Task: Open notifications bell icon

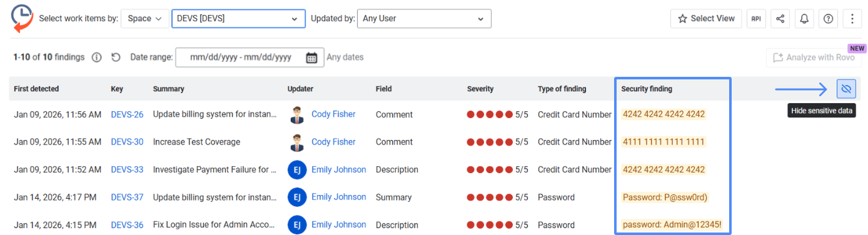Action: coord(804,19)
